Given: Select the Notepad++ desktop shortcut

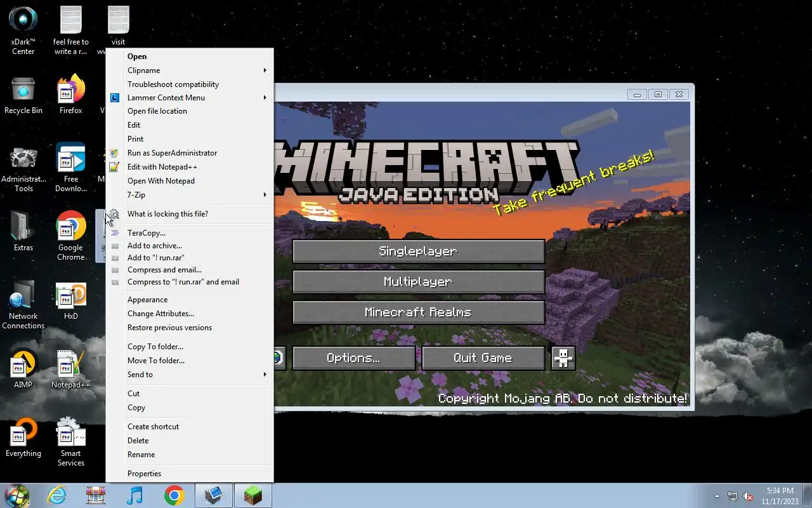Looking at the screenshot, I should pos(71,370).
